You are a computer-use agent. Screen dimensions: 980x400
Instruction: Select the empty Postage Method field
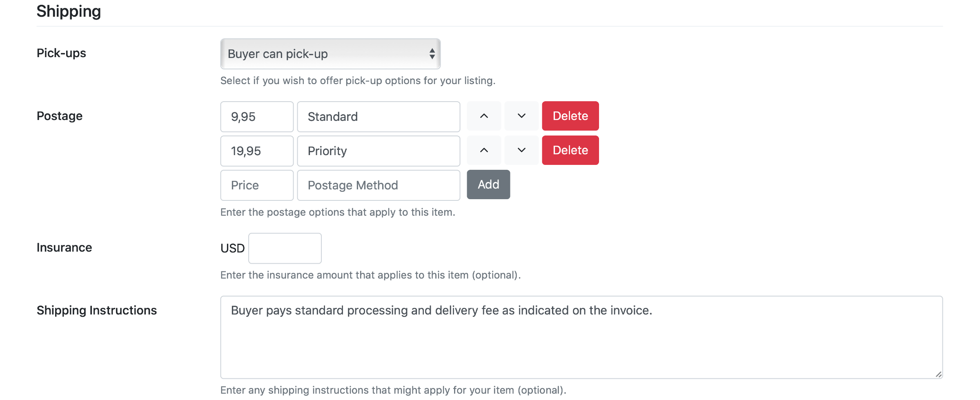point(379,185)
